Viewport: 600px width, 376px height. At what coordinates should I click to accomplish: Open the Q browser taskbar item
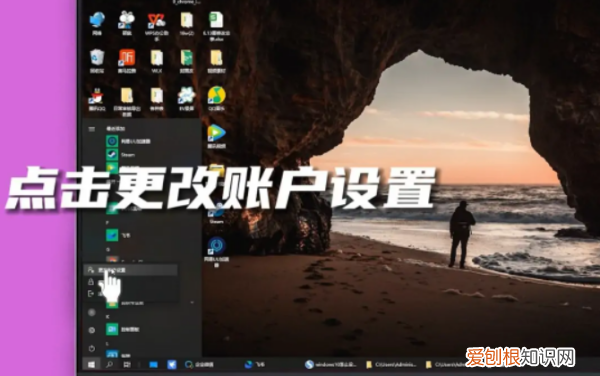point(199,365)
